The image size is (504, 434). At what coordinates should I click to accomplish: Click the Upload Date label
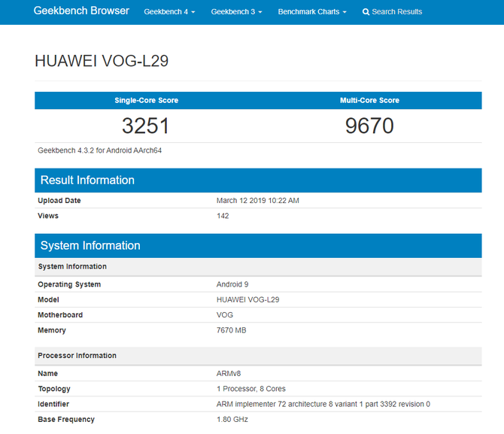click(x=59, y=201)
